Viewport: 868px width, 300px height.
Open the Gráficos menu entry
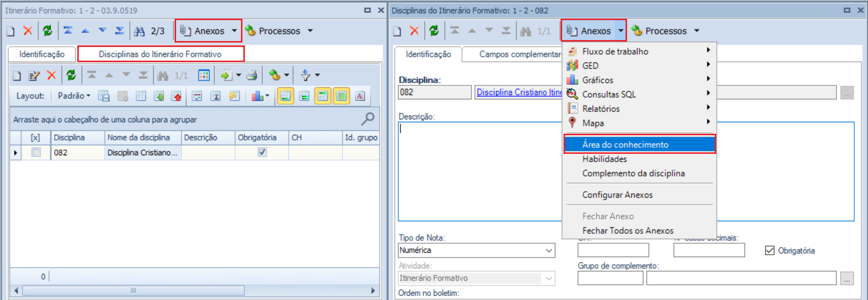[x=639, y=80]
